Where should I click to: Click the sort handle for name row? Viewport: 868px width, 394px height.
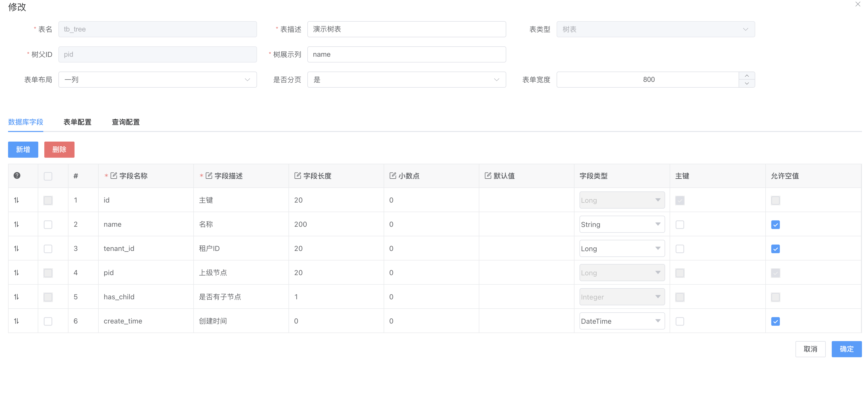pyautogui.click(x=16, y=224)
